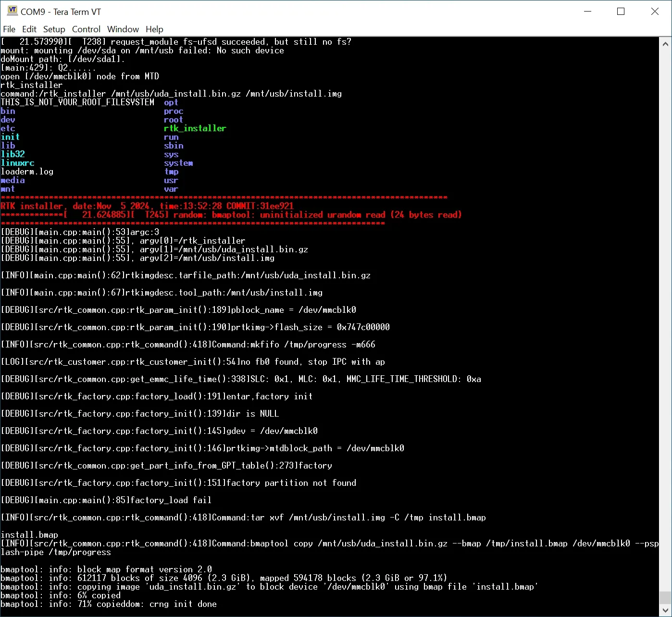Image resolution: width=672 pixels, height=617 pixels.
Task: Open the File menu
Action: point(9,29)
